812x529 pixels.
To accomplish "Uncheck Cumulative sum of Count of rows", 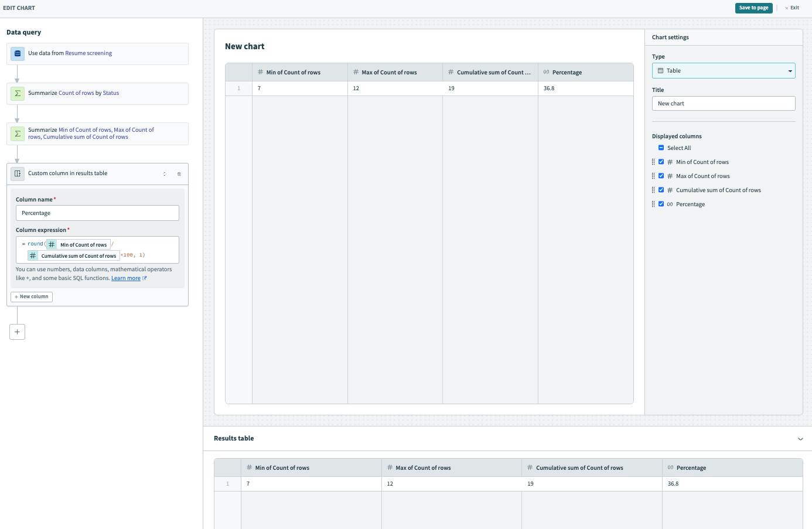I will (661, 190).
